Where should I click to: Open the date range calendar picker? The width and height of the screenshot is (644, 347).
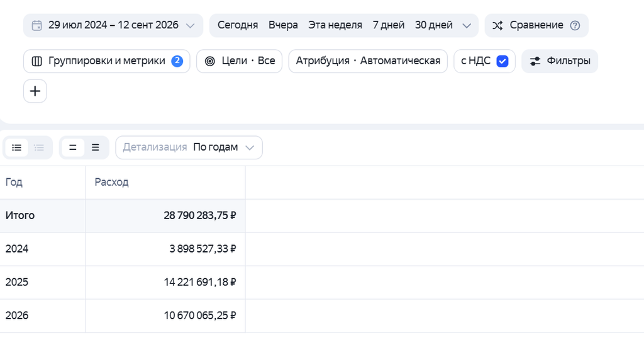tap(36, 25)
